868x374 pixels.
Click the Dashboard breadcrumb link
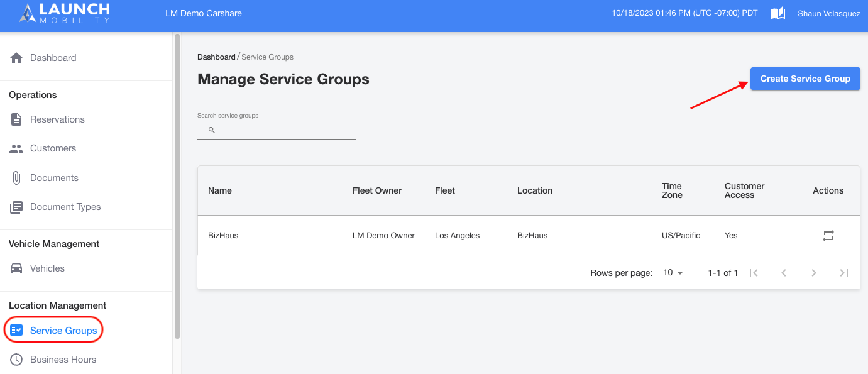click(216, 57)
